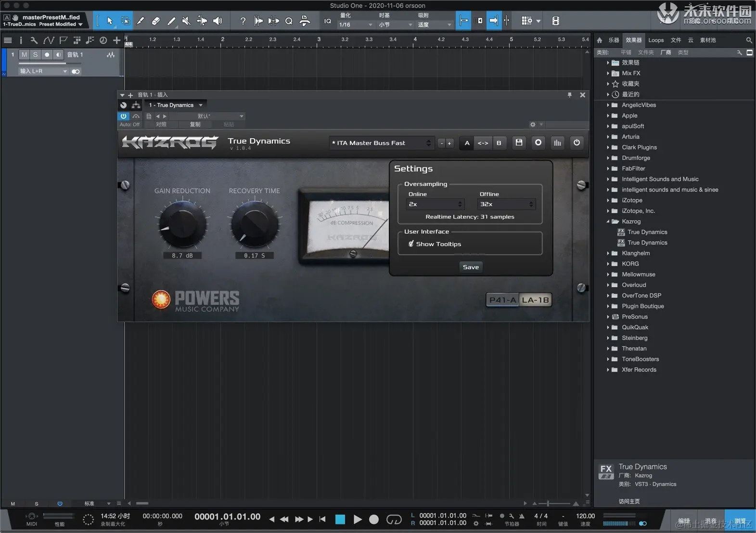The width and height of the screenshot is (756, 533).
Task: Open the Online oversampling dropdown
Action: [x=435, y=204]
